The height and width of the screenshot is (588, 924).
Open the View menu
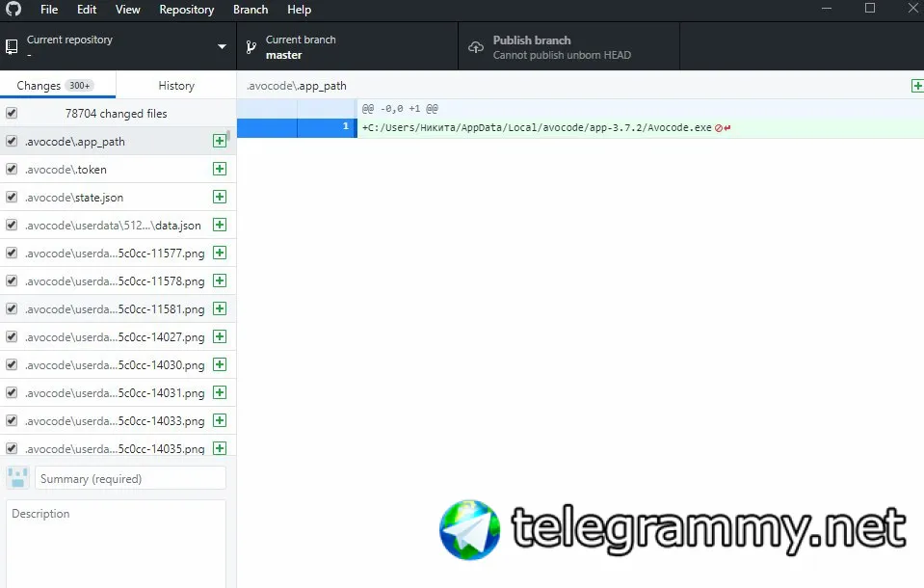(x=127, y=10)
